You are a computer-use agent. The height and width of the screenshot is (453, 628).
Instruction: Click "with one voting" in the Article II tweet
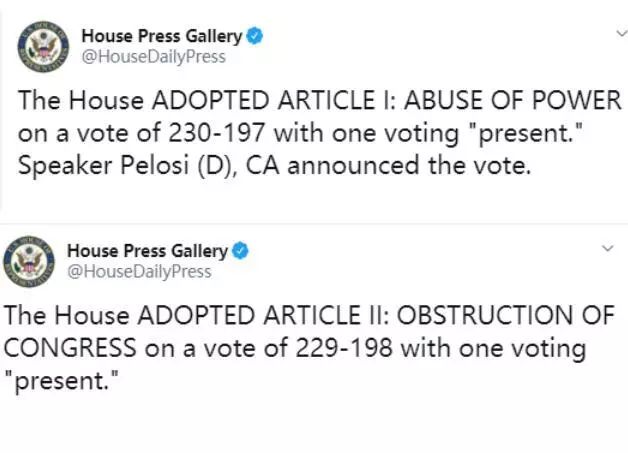click(x=493, y=348)
